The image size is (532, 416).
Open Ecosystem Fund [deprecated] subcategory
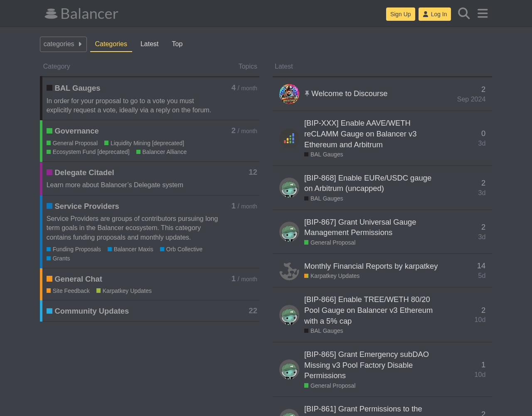point(88,152)
